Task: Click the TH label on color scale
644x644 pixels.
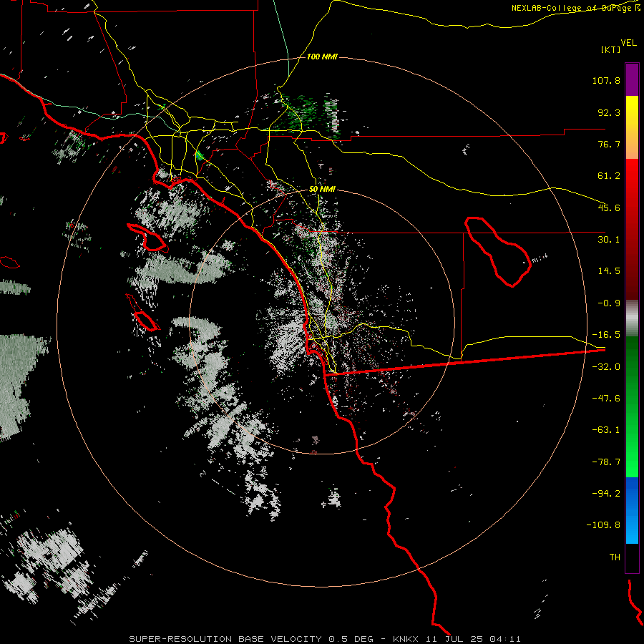Action: pyautogui.click(x=615, y=557)
